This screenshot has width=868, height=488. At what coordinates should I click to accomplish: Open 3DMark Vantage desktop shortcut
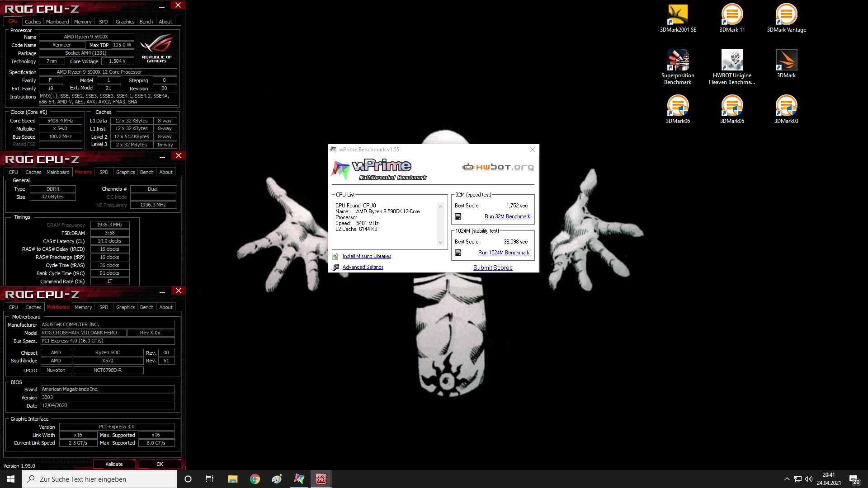tap(786, 19)
